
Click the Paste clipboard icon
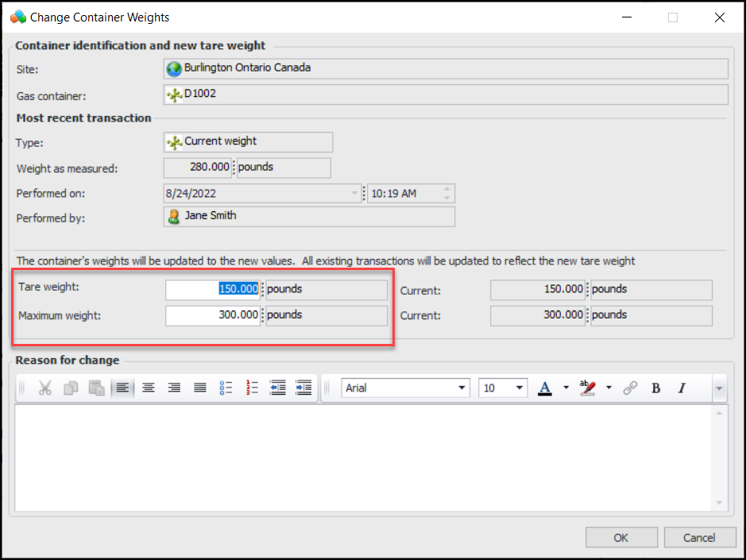96,388
